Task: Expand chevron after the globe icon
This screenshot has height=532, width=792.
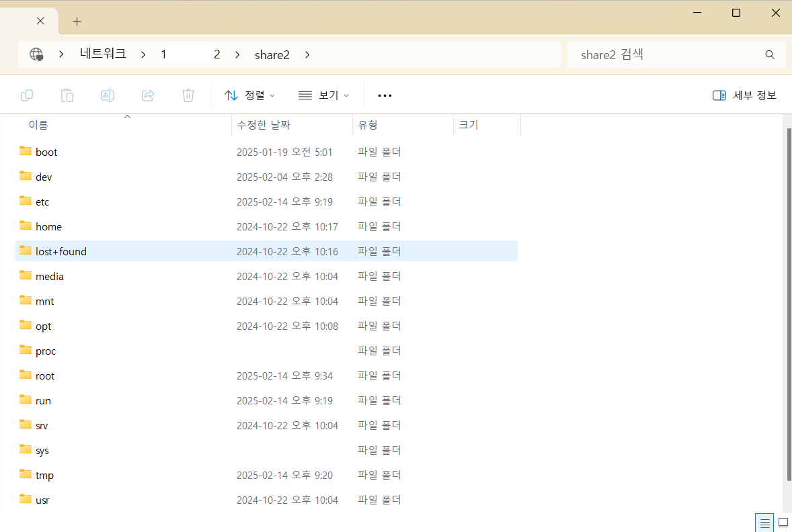Action: click(x=61, y=54)
